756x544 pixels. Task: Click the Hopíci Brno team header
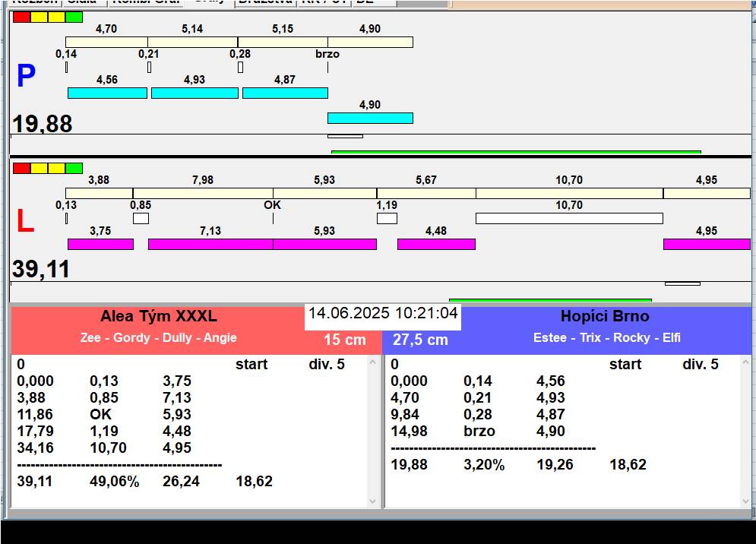tap(605, 317)
